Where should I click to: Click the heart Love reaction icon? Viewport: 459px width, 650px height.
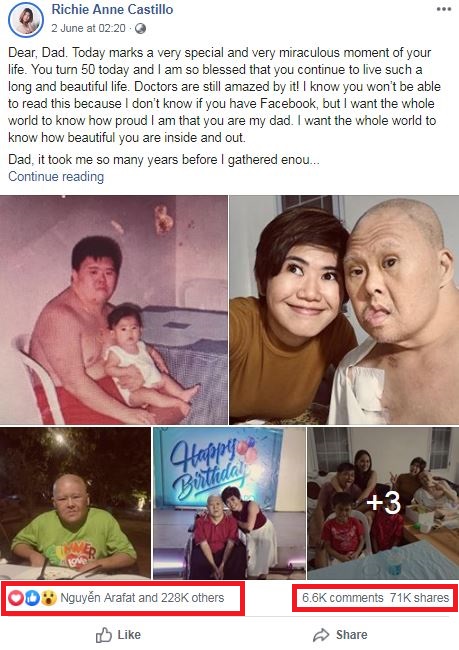(x=16, y=598)
